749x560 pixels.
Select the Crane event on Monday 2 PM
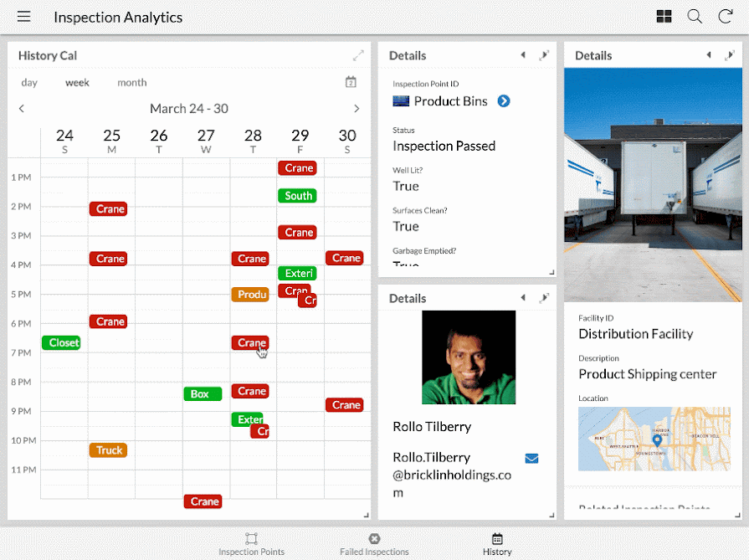[108, 208]
